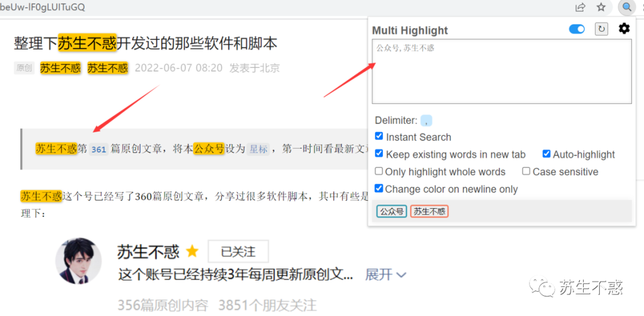Uncheck Change color on newline only
This screenshot has height=316, width=644.
pyautogui.click(x=379, y=188)
